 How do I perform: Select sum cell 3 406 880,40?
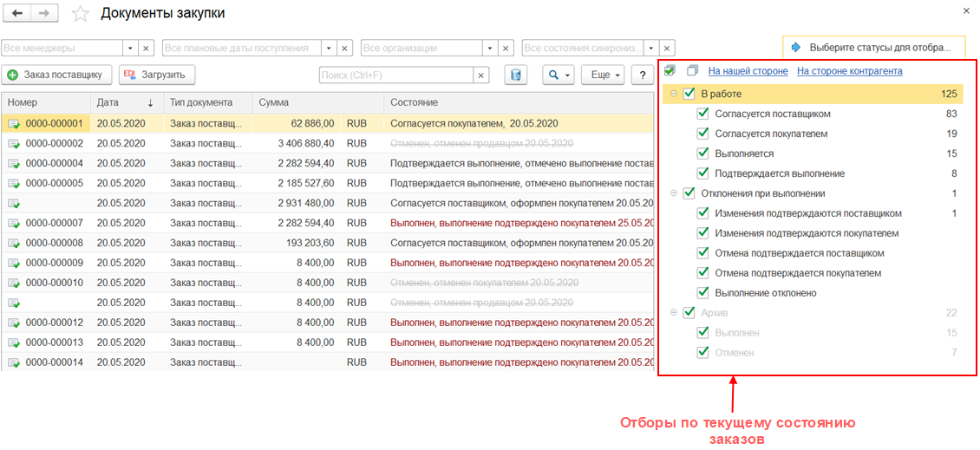click(297, 144)
